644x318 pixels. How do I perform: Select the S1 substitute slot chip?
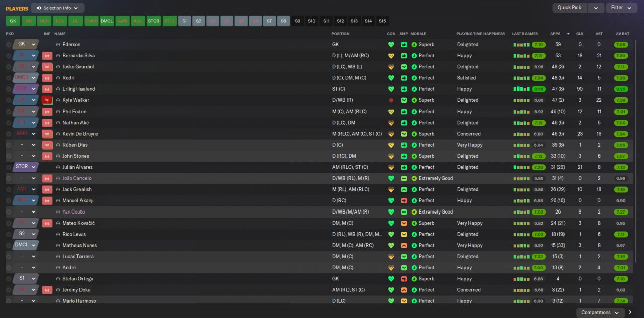(x=185, y=21)
